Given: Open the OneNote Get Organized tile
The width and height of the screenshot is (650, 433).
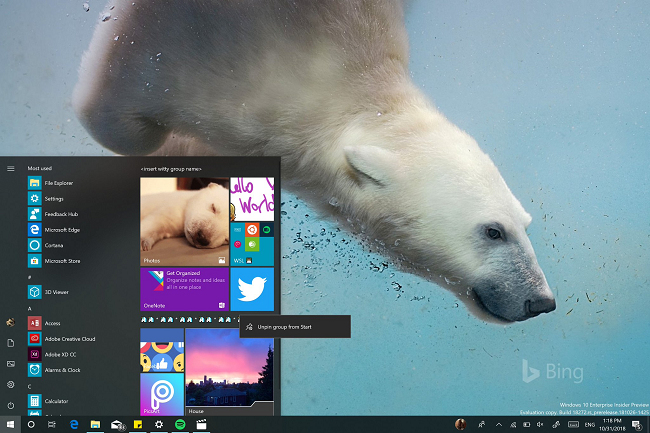Looking at the screenshot, I should 184,289.
